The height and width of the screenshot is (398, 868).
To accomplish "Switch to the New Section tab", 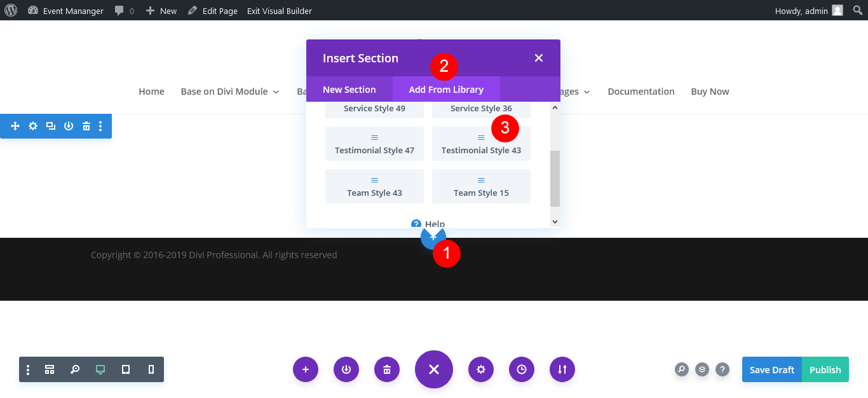I will (x=349, y=90).
